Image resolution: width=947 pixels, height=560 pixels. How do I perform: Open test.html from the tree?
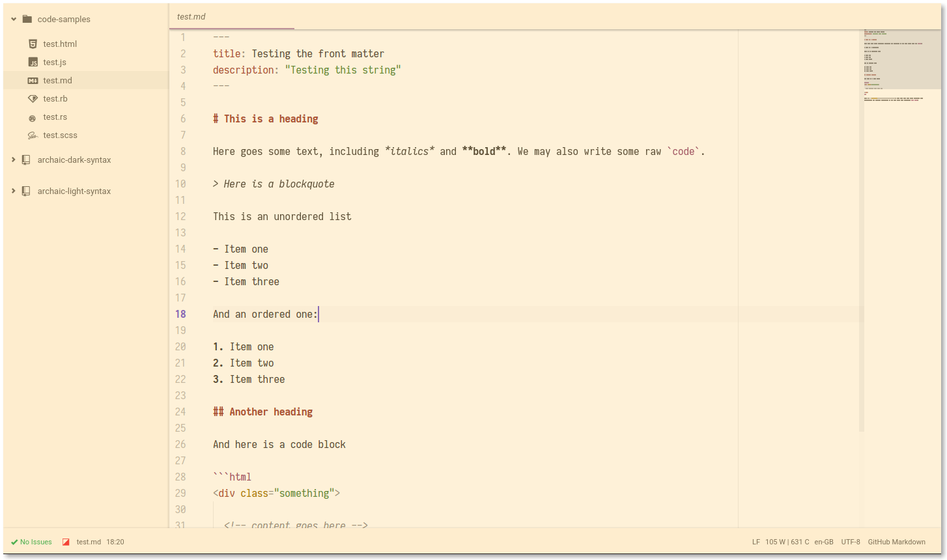[60, 44]
